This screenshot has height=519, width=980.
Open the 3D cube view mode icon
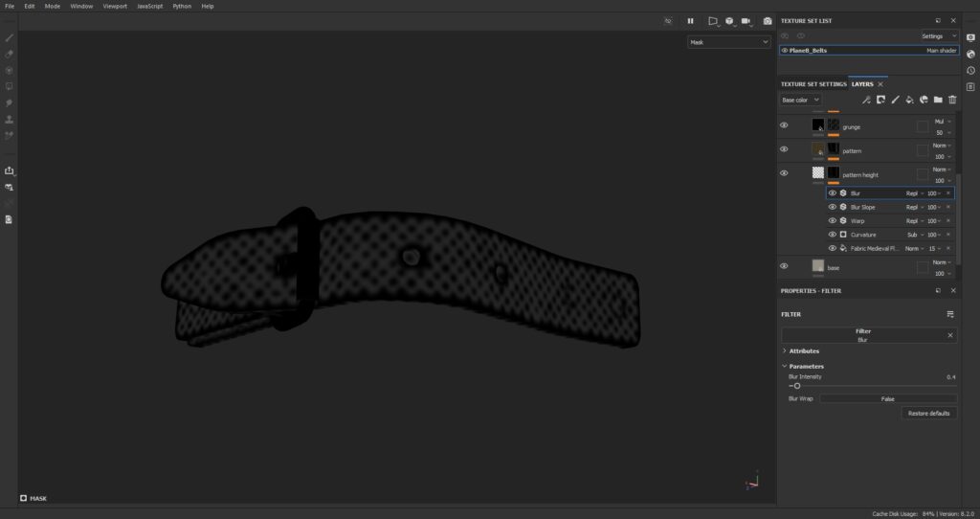point(729,21)
